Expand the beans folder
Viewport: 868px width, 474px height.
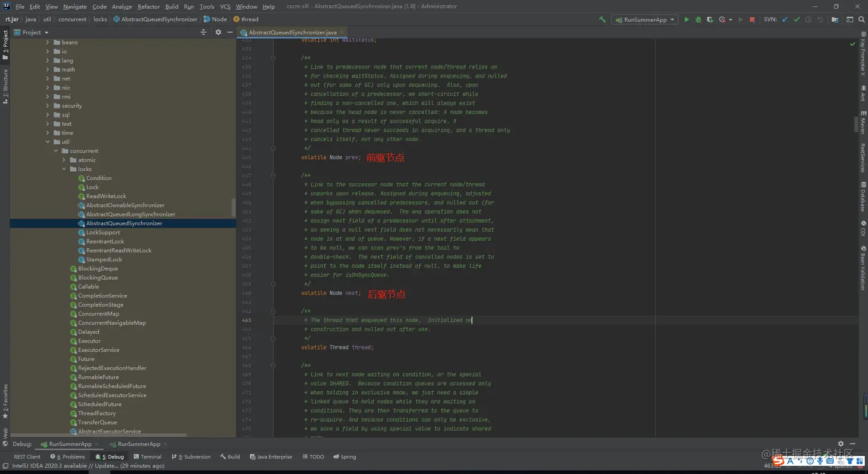coord(48,43)
